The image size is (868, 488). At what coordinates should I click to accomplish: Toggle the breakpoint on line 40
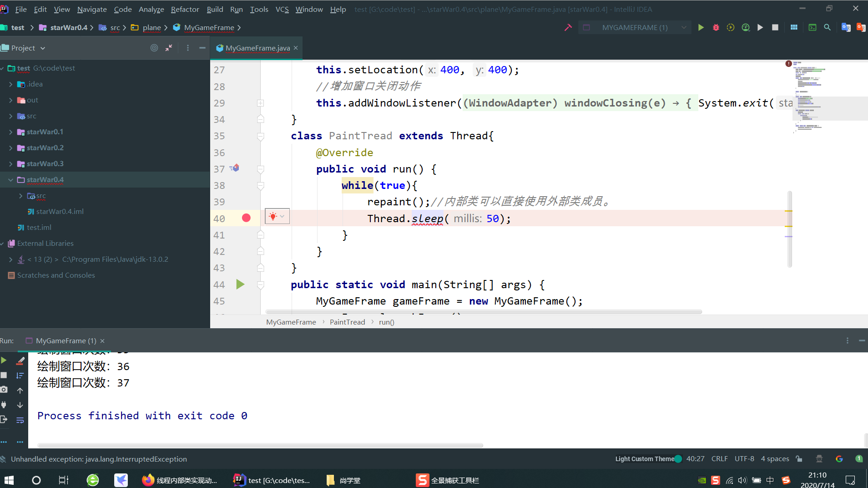(x=246, y=218)
